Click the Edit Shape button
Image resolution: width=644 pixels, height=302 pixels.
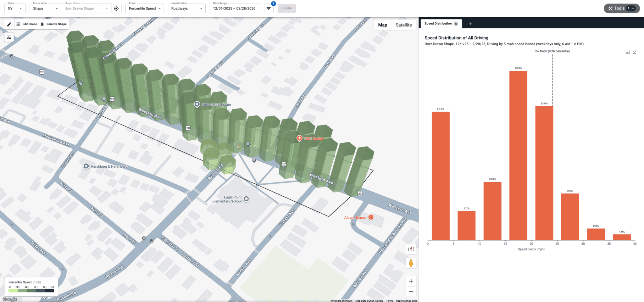pyautogui.click(x=27, y=24)
